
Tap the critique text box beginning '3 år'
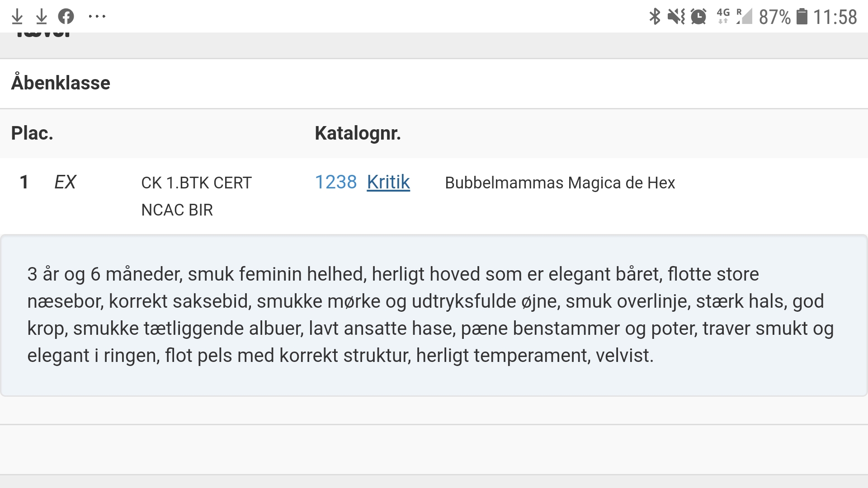[434, 315]
